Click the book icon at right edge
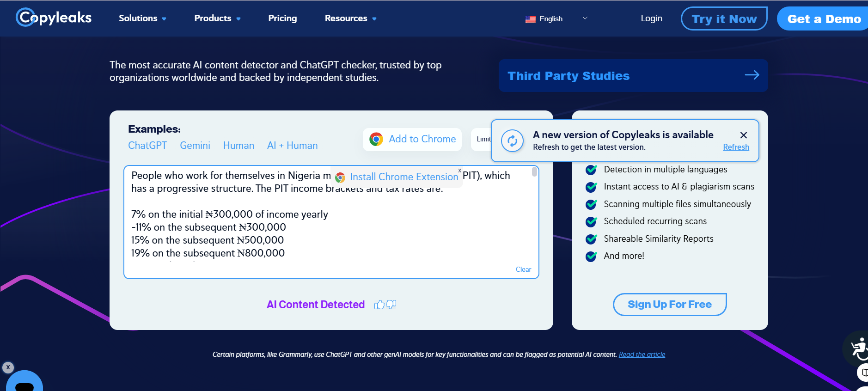 click(x=863, y=373)
